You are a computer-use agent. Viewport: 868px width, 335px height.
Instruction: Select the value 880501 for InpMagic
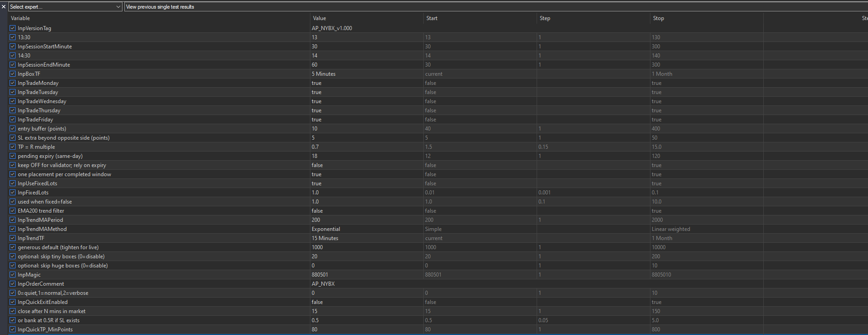(367, 275)
